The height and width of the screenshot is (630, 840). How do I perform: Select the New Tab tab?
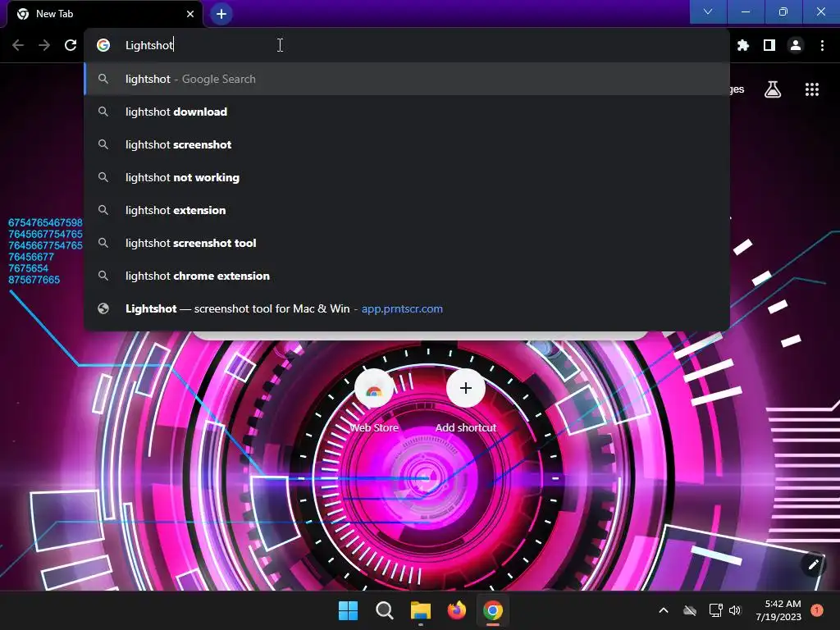(x=105, y=14)
